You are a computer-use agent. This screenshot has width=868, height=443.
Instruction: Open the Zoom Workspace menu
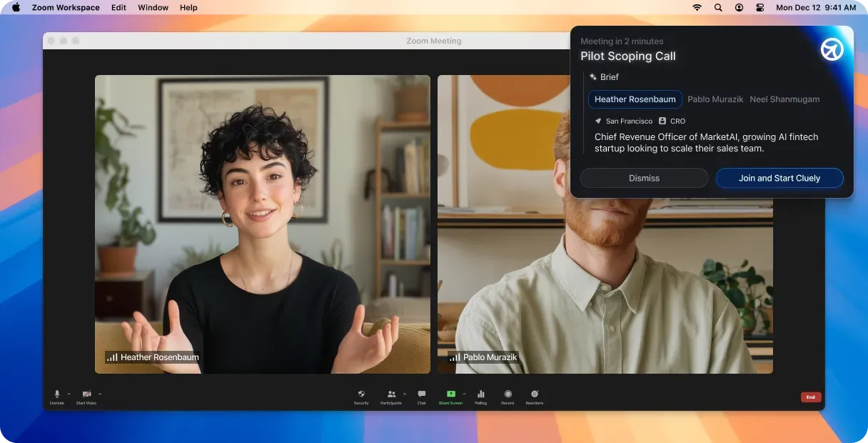click(x=66, y=7)
